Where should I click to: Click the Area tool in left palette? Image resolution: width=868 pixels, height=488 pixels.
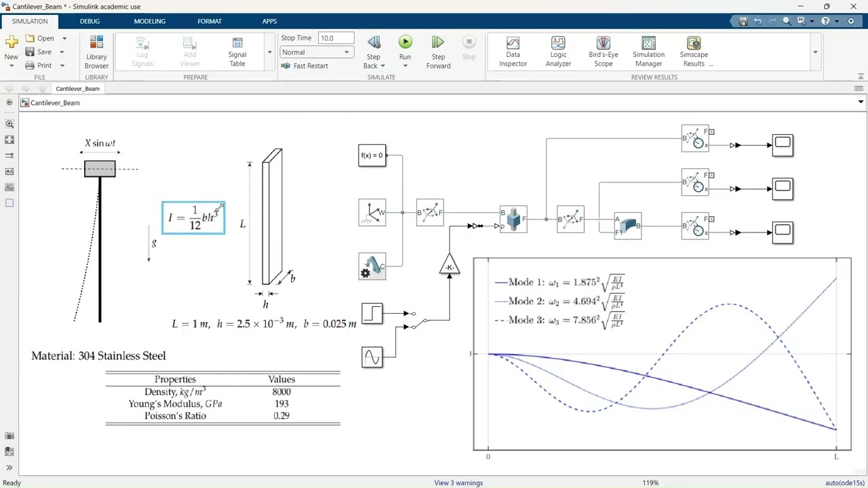pyautogui.click(x=9, y=203)
